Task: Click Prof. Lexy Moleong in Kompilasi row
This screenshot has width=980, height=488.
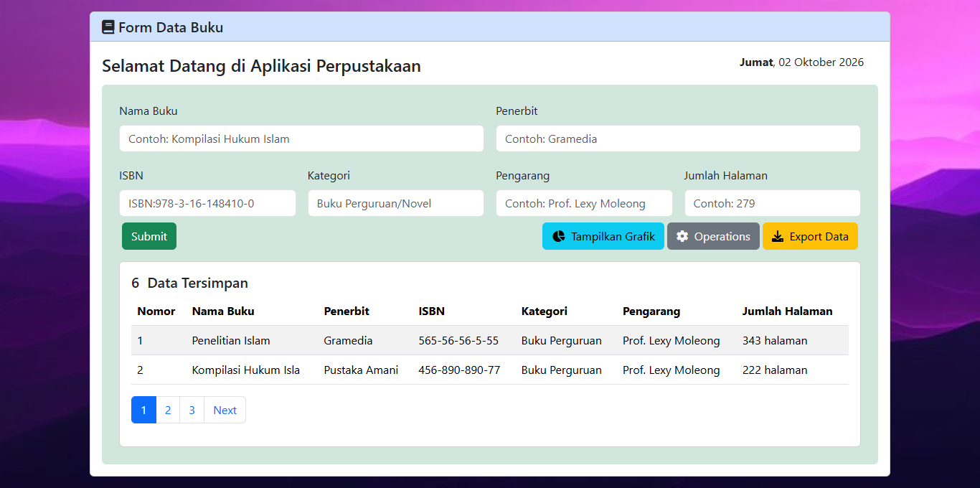Action: click(671, 370)
